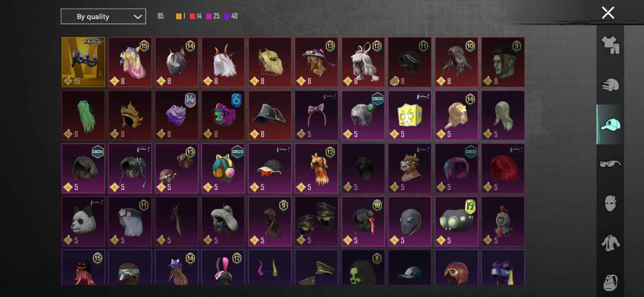Select the golden chandelier headpiece item
The height and width of the screenshot is (297, 644).
[83, 62]
